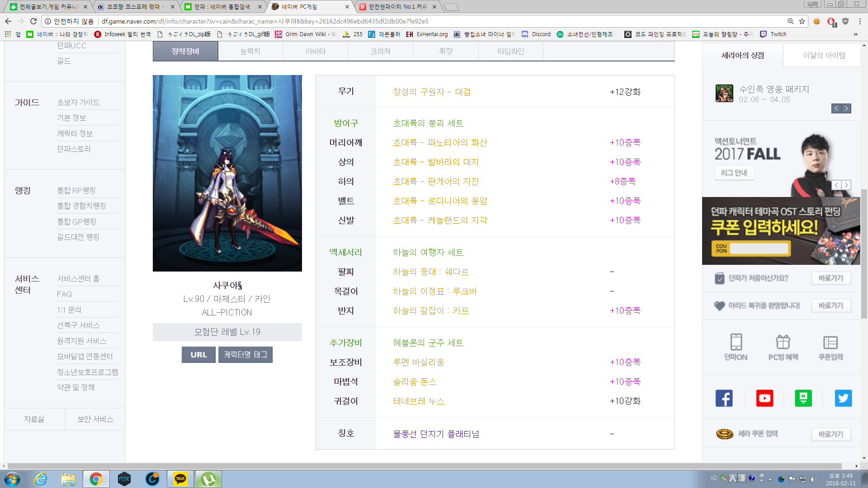Select the 이달의 아이템 tab

(824, 55)
